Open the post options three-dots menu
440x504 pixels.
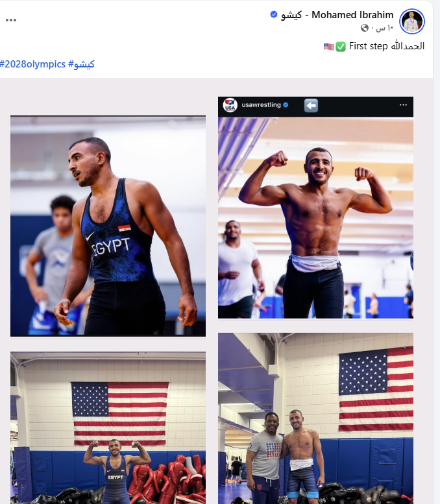[x=11, y=20]
